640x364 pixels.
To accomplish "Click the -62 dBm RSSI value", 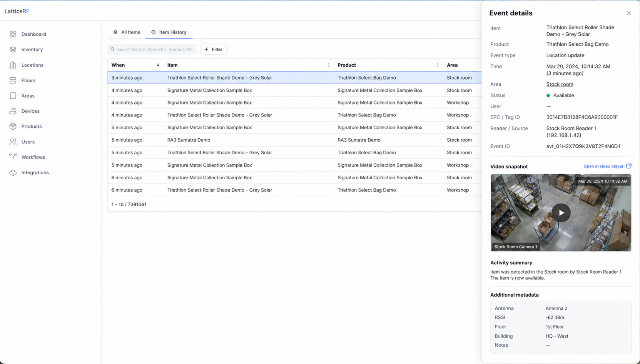I will [555, 318].
